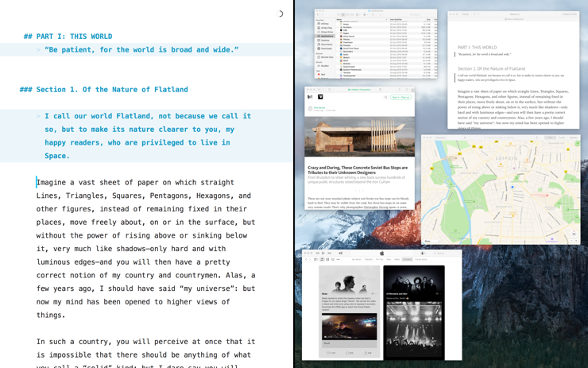Open the Connect tab in iTunes
Viewport: 588px width, 368px height.
407,259
